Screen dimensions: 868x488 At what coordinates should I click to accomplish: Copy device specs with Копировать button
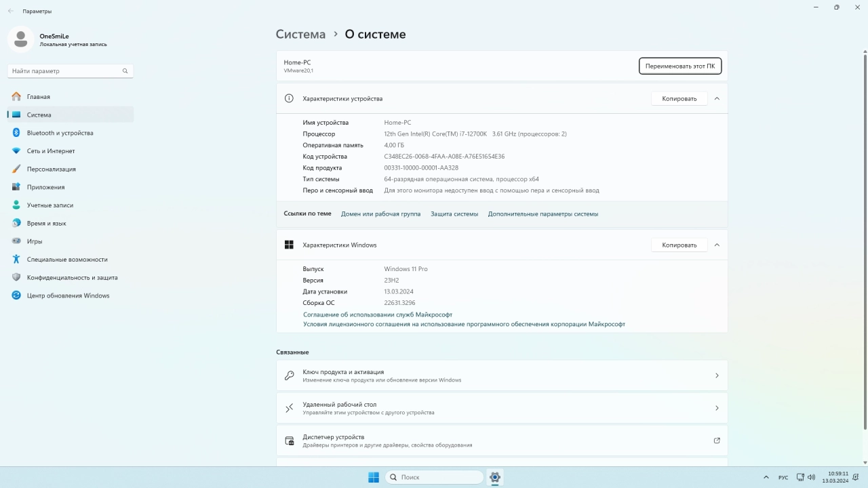tap(679, 98)
